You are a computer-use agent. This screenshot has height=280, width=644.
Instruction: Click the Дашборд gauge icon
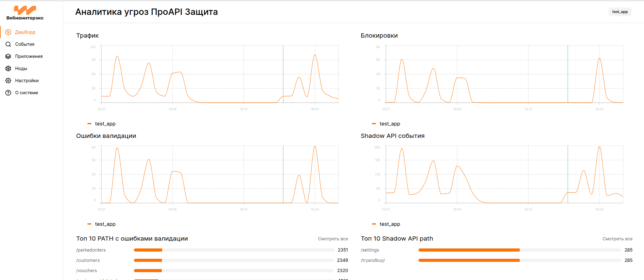coord(8,32)
